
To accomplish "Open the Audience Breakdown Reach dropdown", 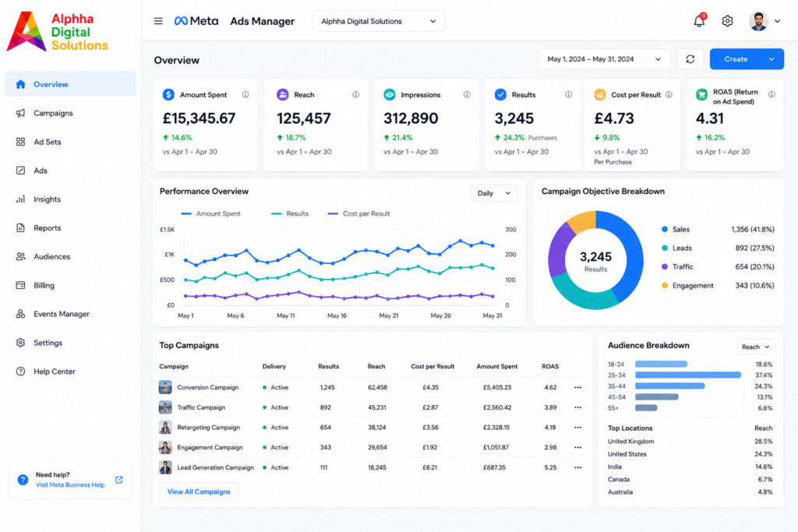I will 755,347.
